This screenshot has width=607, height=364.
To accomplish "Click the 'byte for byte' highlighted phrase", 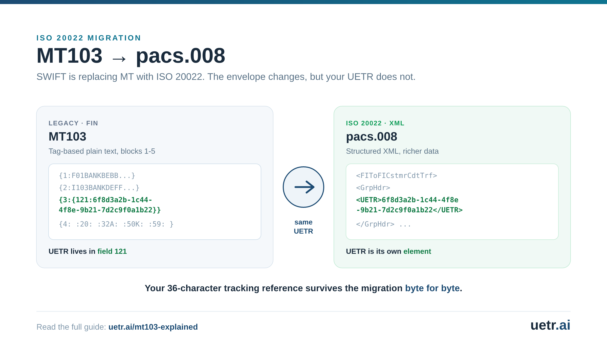I will [x=432, y=288].
